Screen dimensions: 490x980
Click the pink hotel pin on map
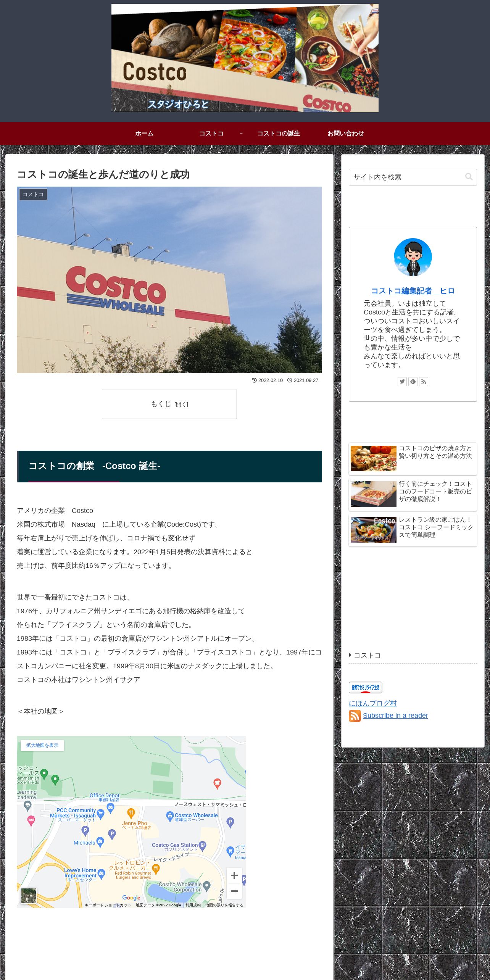pyautogui.click(x=31, y=820)
